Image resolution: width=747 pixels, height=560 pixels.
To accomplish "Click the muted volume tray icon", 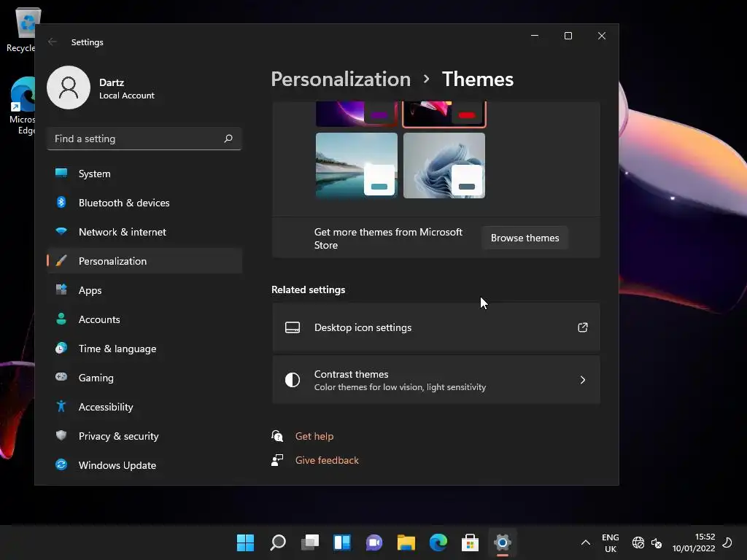I will click(657, 542).
